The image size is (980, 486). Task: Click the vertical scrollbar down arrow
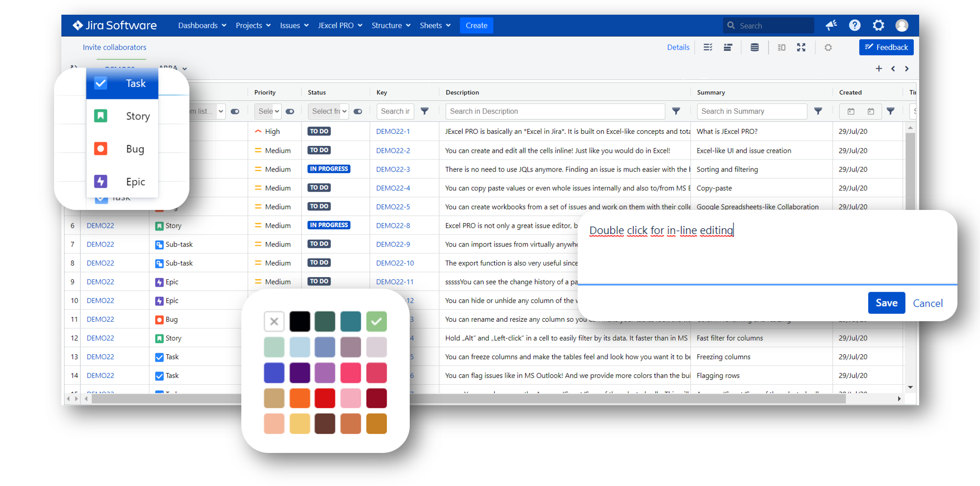(x=910, y=387)
